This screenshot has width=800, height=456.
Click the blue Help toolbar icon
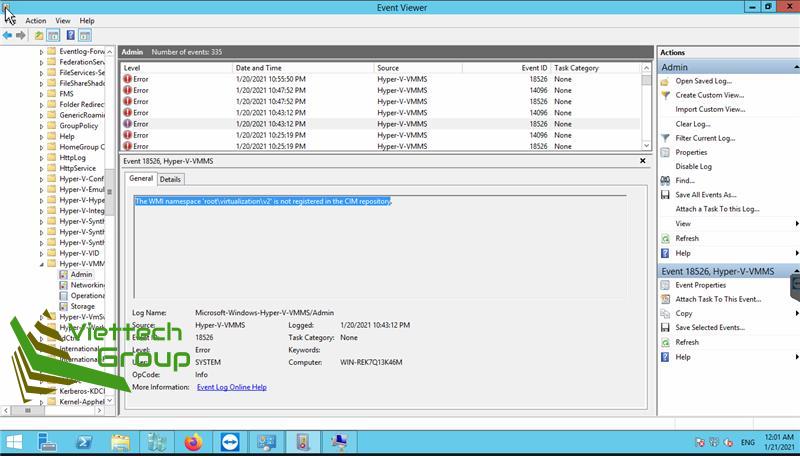click(x=70, y=35)
